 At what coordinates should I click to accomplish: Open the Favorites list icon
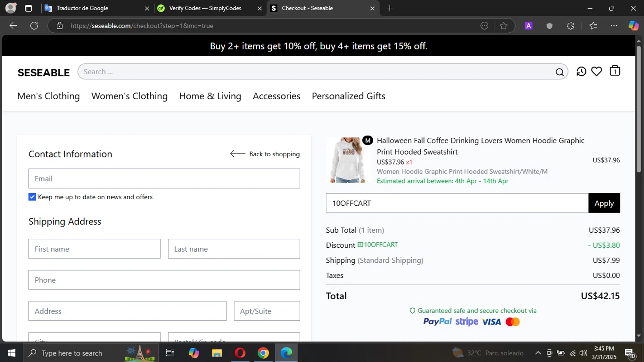tap(593, 26)
